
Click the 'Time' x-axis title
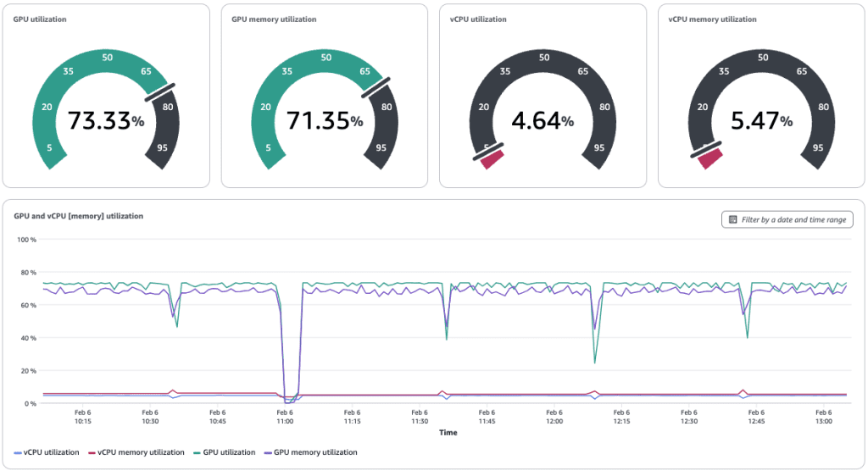[x=448, y=433]
